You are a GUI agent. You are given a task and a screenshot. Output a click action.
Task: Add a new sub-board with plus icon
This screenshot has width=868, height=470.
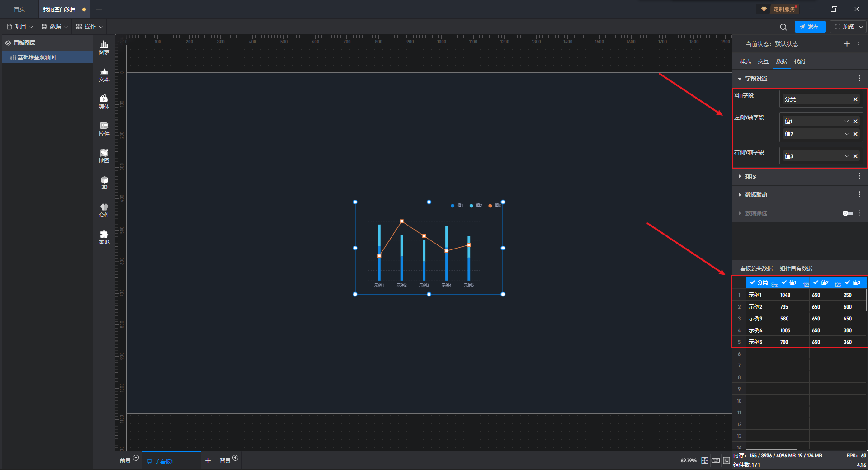click(x=208, y=461)
